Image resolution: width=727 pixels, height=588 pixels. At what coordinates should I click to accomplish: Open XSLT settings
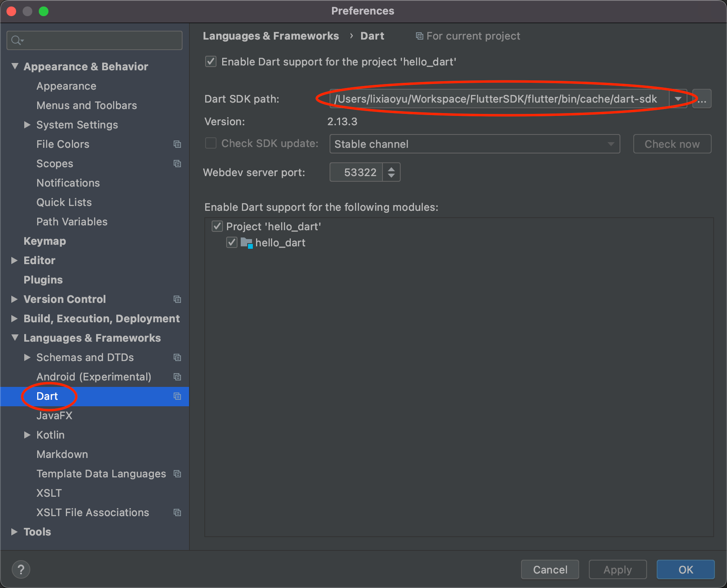[x=49, y=493]
